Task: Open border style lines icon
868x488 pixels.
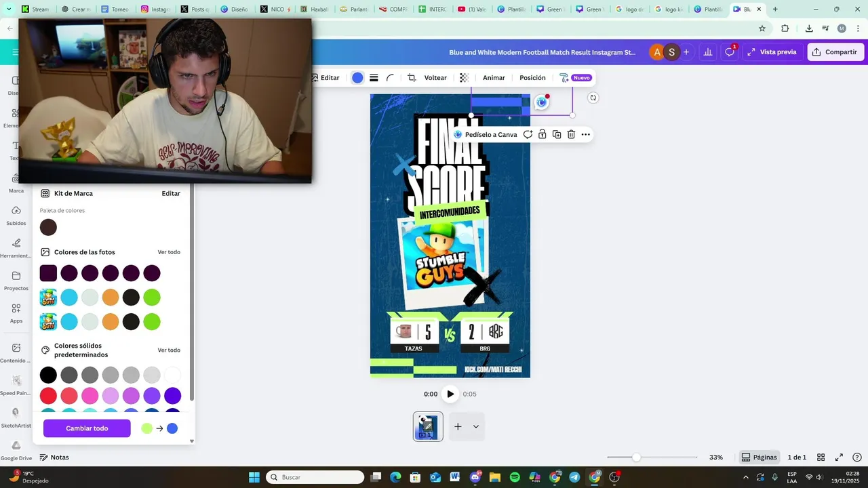Action: [x=374, y=78]
